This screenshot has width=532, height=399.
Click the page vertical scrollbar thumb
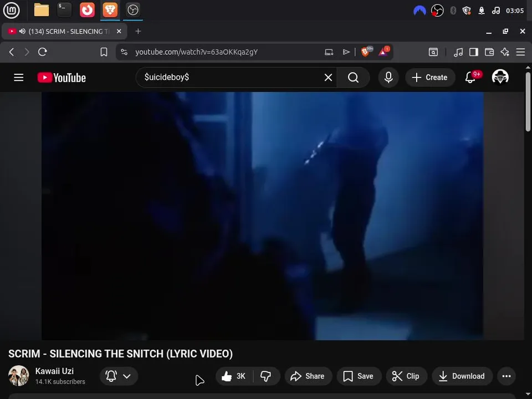528,102
